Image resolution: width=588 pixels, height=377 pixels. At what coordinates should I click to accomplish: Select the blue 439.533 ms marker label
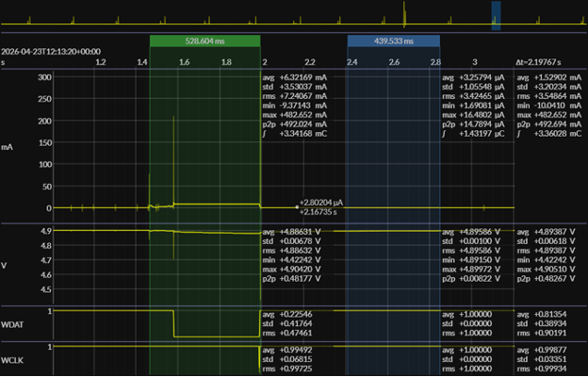tap(393, 41)
